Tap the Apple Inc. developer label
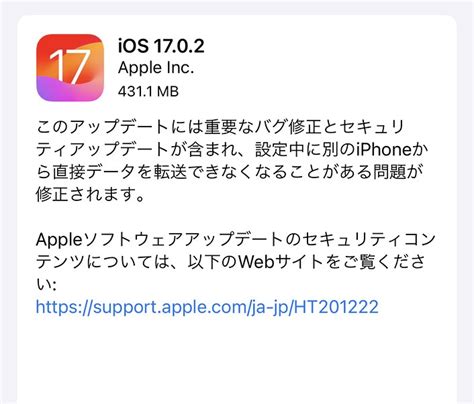Screen dimensions: 474x404 [156, 68]
